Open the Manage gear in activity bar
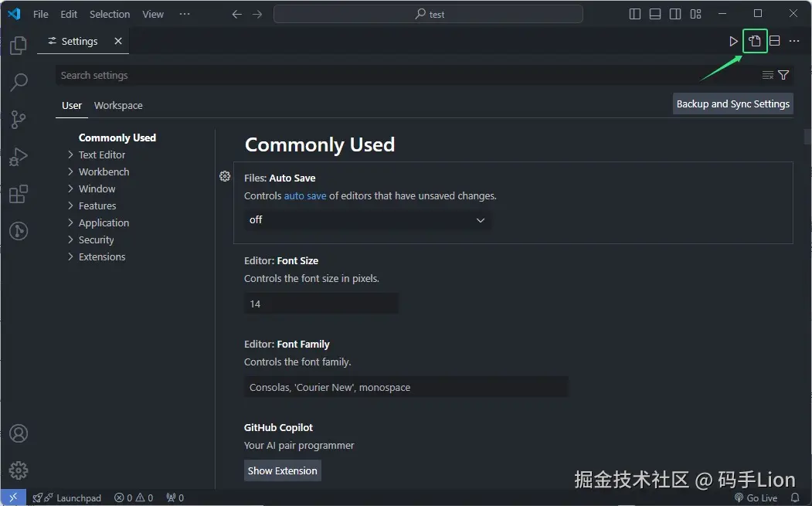 (18, 470)
